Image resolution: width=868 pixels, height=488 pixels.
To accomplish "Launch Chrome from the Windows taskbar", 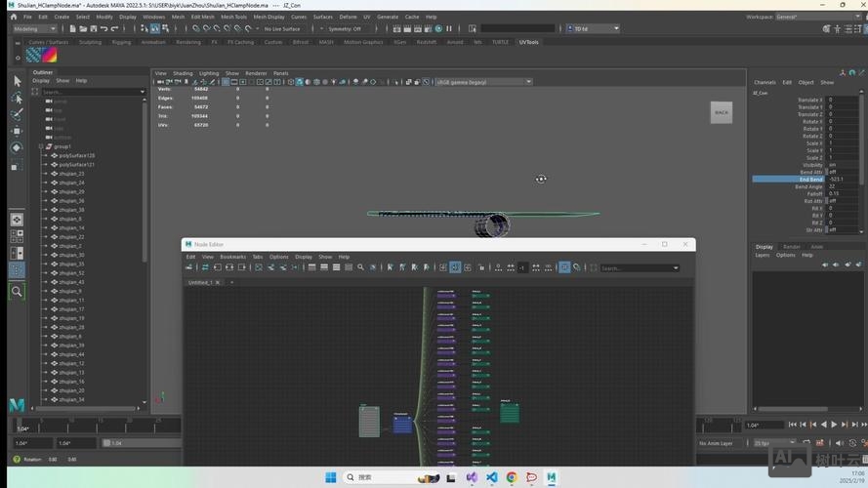I will pyautogui.click(x=512, y=477).
